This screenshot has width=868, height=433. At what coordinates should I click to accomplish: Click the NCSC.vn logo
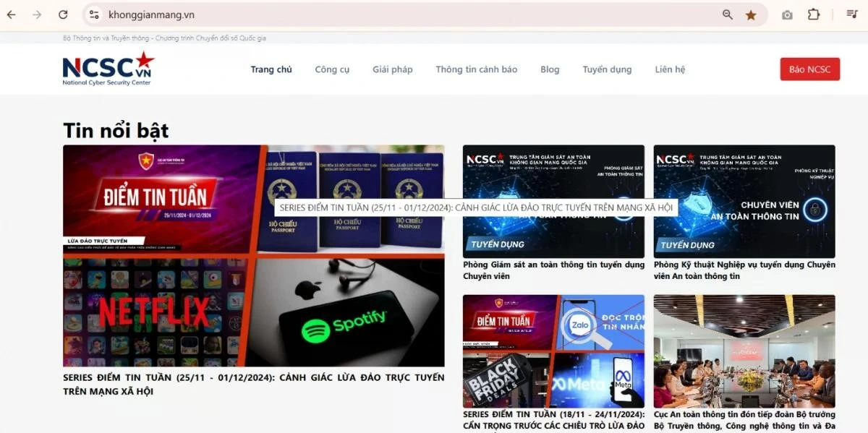pyautogui.click(x=107, y=69)
